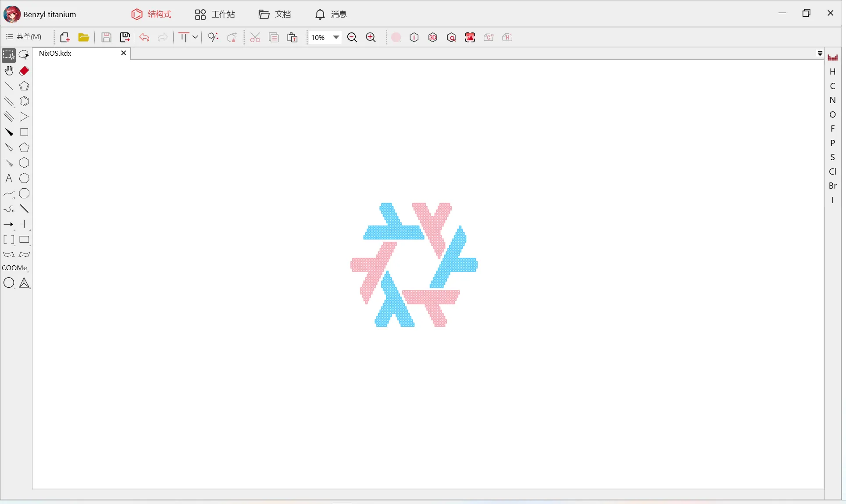The height and width of the screenshot is (504, 846).
Task: Choose the solid wedge bond tool
Action: [9, 132]
